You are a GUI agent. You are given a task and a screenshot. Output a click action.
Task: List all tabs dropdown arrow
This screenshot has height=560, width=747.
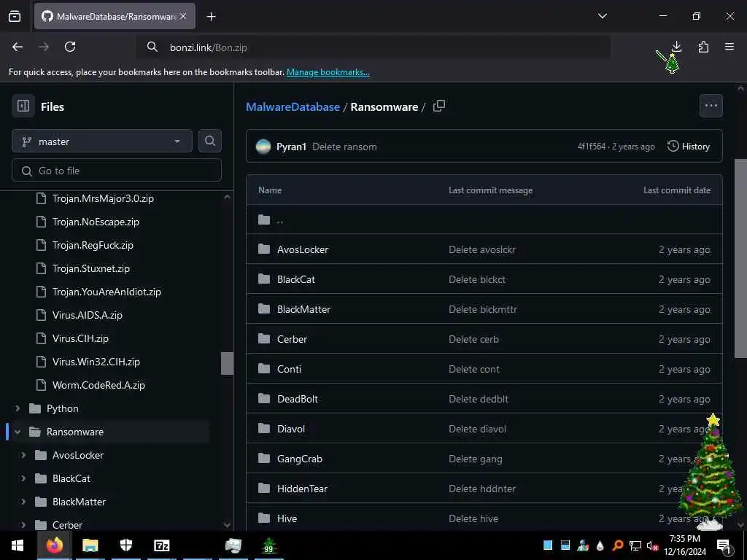[x=602, y=16]
